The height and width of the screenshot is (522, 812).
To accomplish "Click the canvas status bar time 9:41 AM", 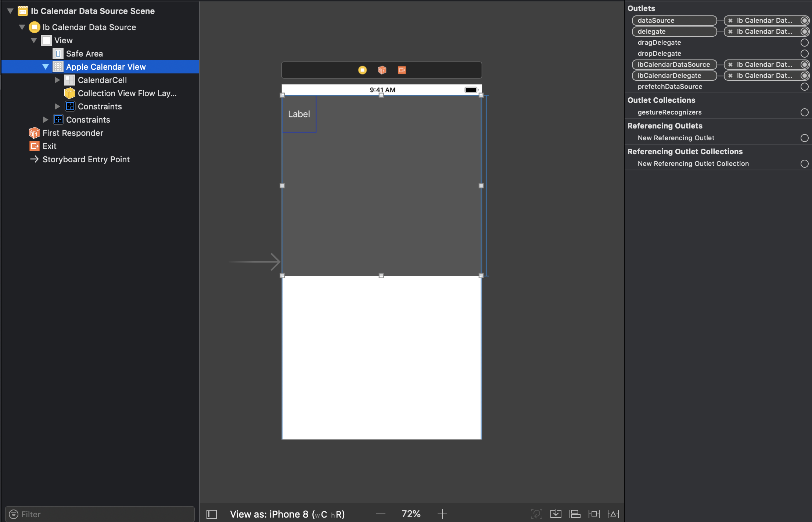I will 382,90.
